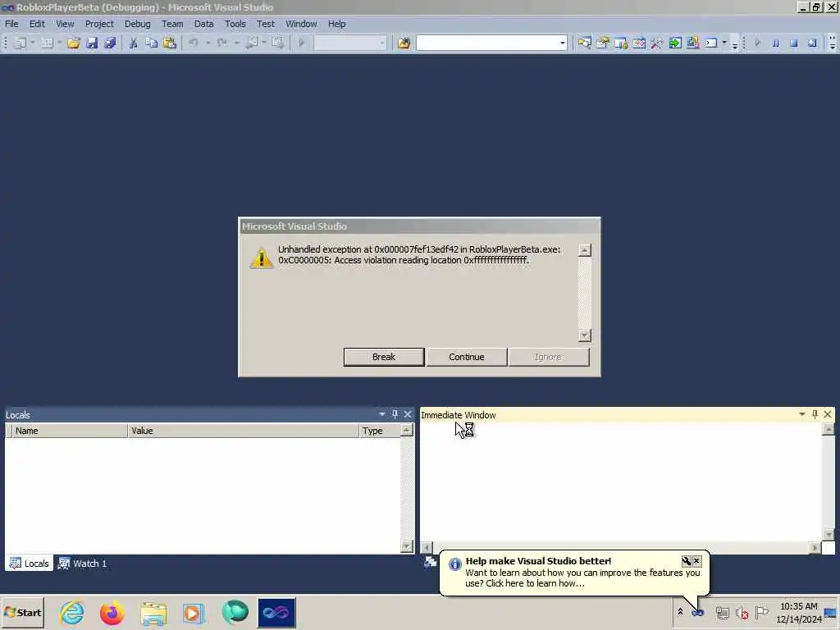
Task: Click the Copy icon in toolbar
Action: (x=152, y=43)
